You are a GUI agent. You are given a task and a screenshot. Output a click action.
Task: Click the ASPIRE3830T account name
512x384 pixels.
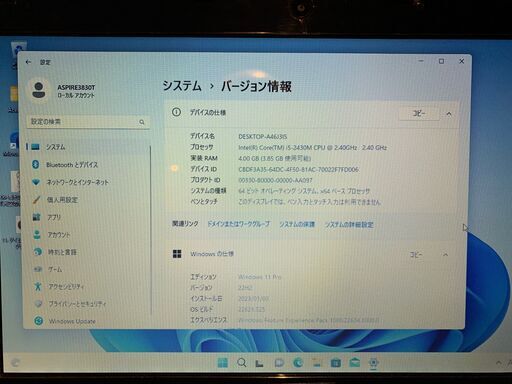click(76, 87)
